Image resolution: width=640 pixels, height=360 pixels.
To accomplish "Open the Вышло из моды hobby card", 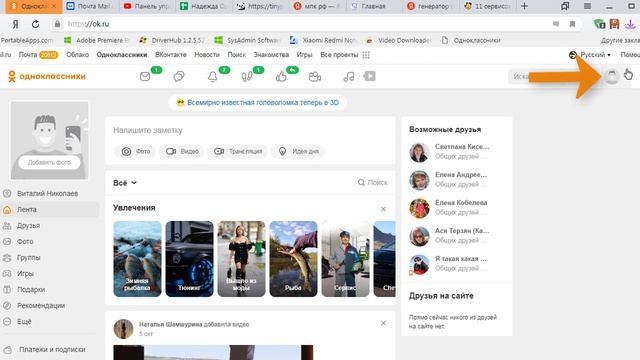I will 241,259.
